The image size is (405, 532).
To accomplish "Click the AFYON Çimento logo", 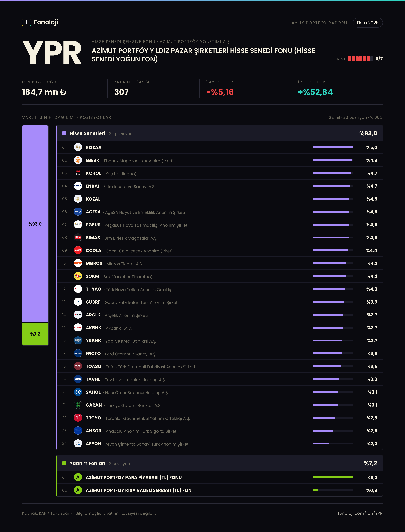I will [78, 444].
